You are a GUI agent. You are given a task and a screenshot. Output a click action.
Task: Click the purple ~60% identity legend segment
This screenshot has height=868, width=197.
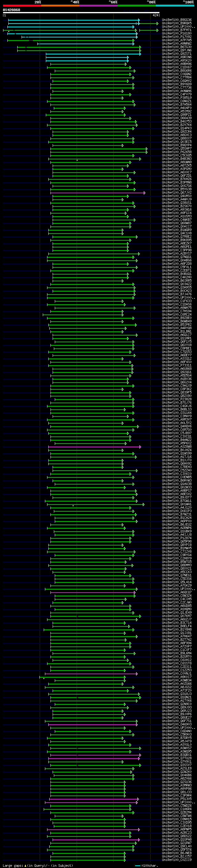(99, 6)
